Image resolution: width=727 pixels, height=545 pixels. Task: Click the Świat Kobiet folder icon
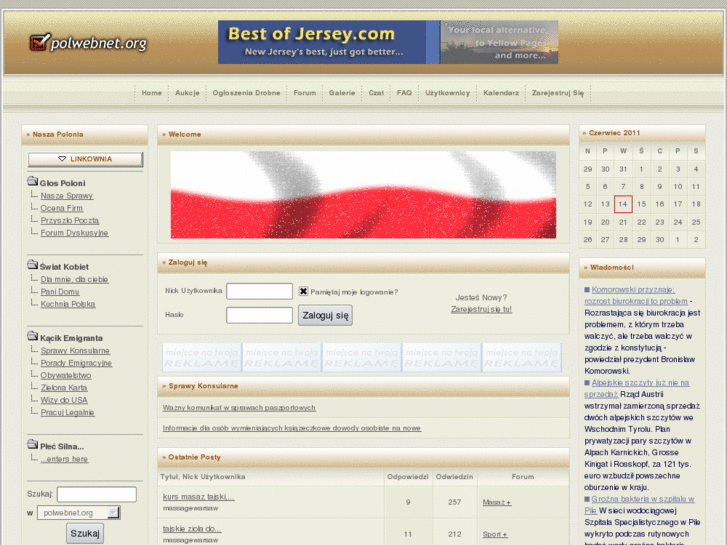pyautogui.click(x=32, y=265)
